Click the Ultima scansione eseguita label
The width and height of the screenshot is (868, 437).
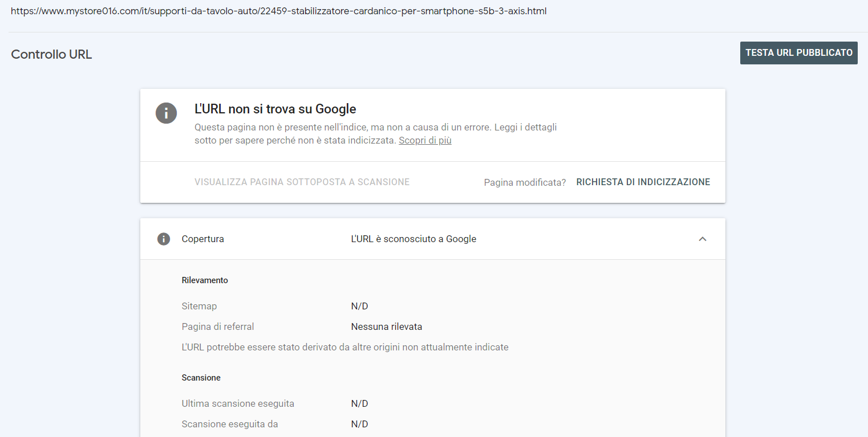238,404
